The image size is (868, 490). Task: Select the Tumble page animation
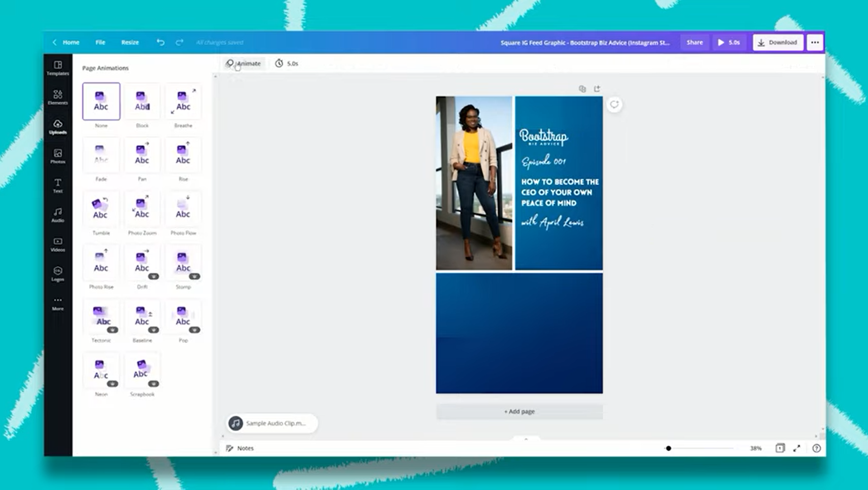(101, 208)
